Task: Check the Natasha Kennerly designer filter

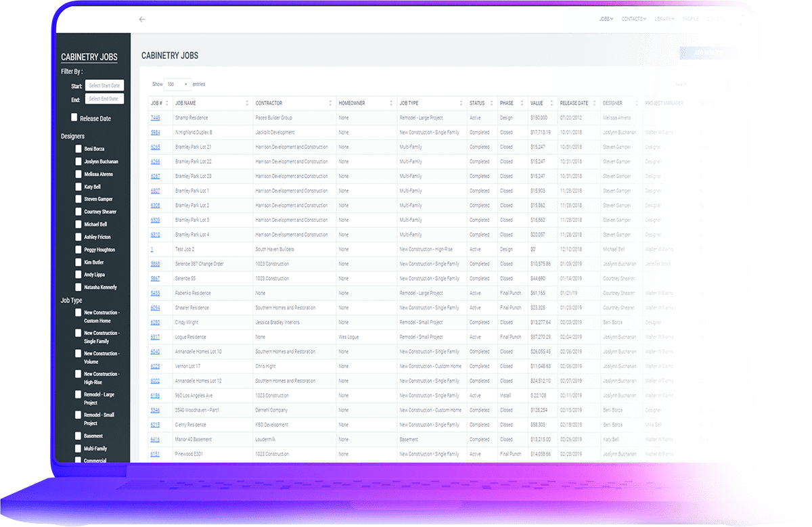Action: (78, 287)
